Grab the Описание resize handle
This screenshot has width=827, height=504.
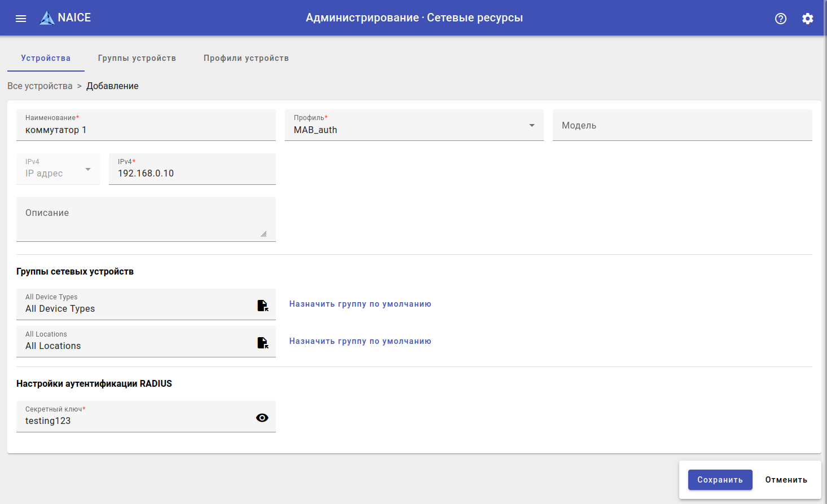click(x=263, y=234)
